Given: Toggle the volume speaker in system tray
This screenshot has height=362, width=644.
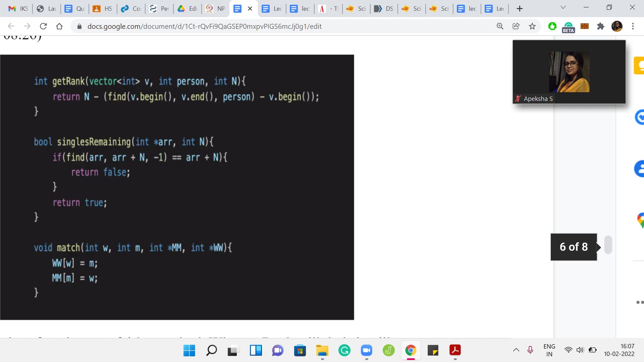Looking at the screenshot, I should pos(580,350).
